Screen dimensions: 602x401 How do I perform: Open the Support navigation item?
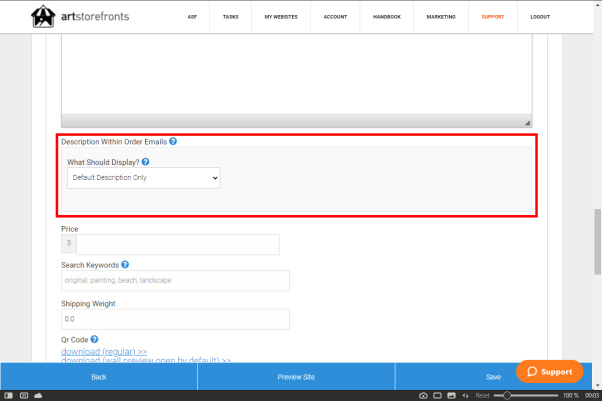492,17
